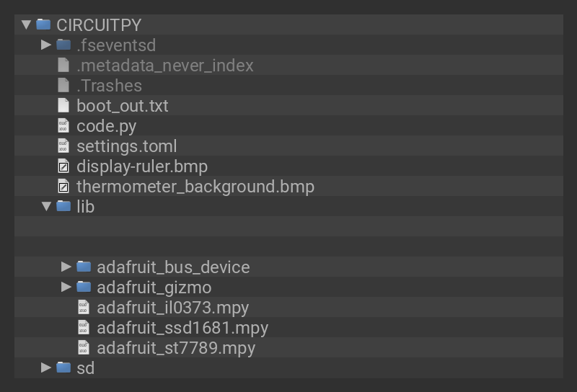Image resolution: width=577 pixels, height=392 pixels.
Task: Click the CIRCUITPY drive folder icon
Action: tap(43, 24)
